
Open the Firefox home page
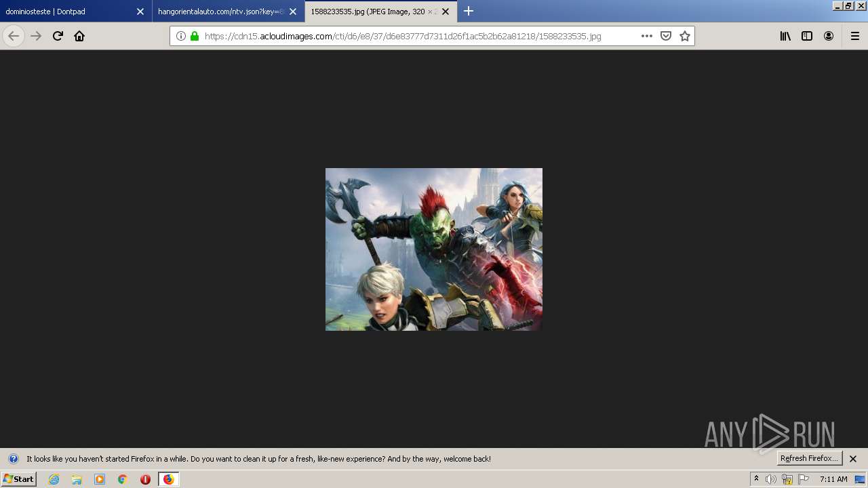(x=79, y=36)
